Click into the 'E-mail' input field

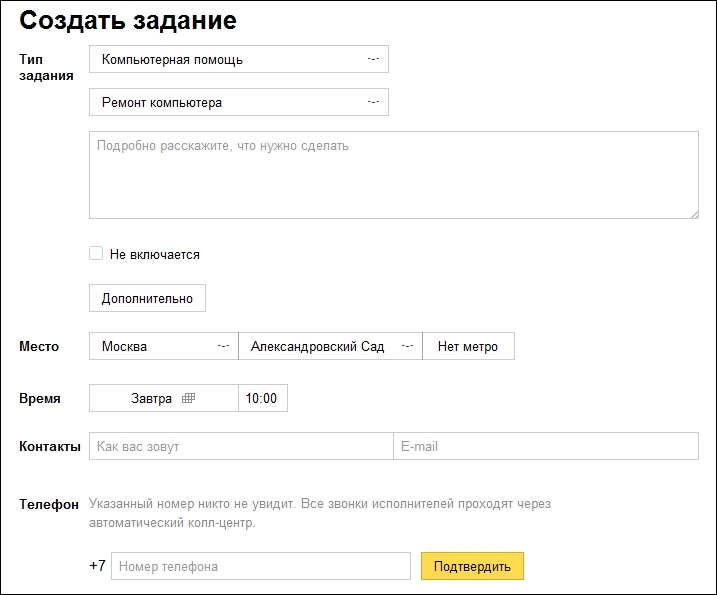click(545, 446)
